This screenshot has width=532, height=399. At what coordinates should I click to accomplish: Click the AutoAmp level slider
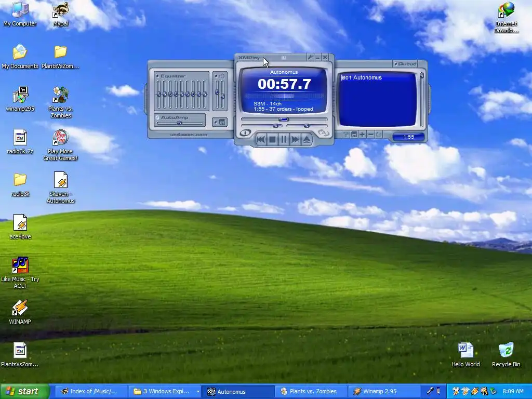pyautogui.click(x=179, y=123)
